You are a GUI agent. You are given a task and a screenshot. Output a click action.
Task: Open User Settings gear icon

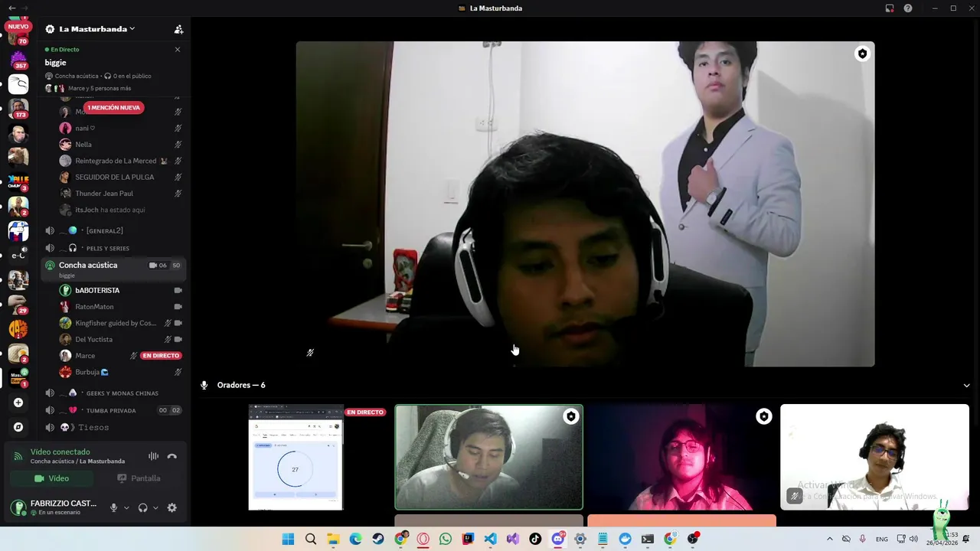[171, 507]
